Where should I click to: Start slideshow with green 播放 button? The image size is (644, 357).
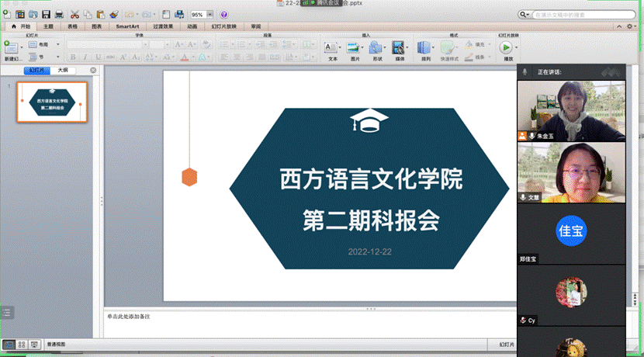(x=507, y=48)
